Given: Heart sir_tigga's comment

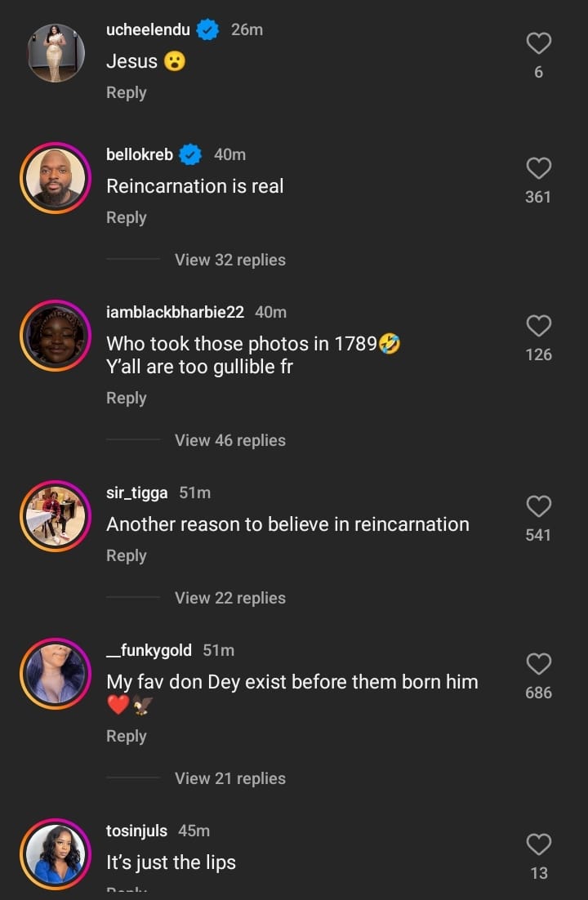Looking at the screenshot, I should coord(538,506).
